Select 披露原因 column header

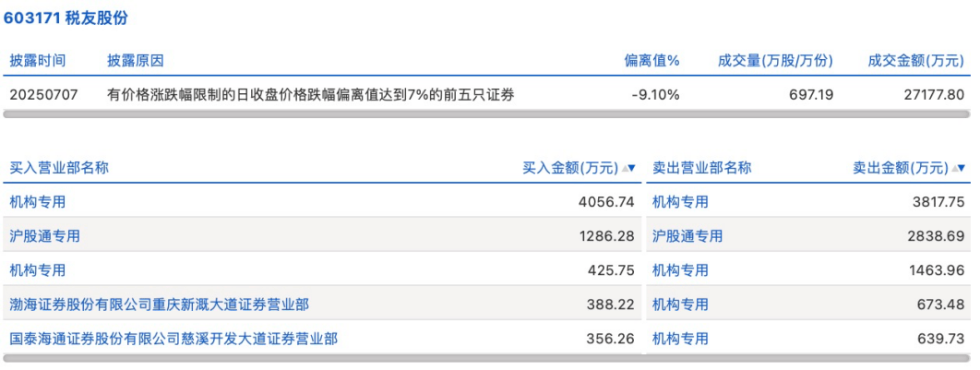(135, 61)
